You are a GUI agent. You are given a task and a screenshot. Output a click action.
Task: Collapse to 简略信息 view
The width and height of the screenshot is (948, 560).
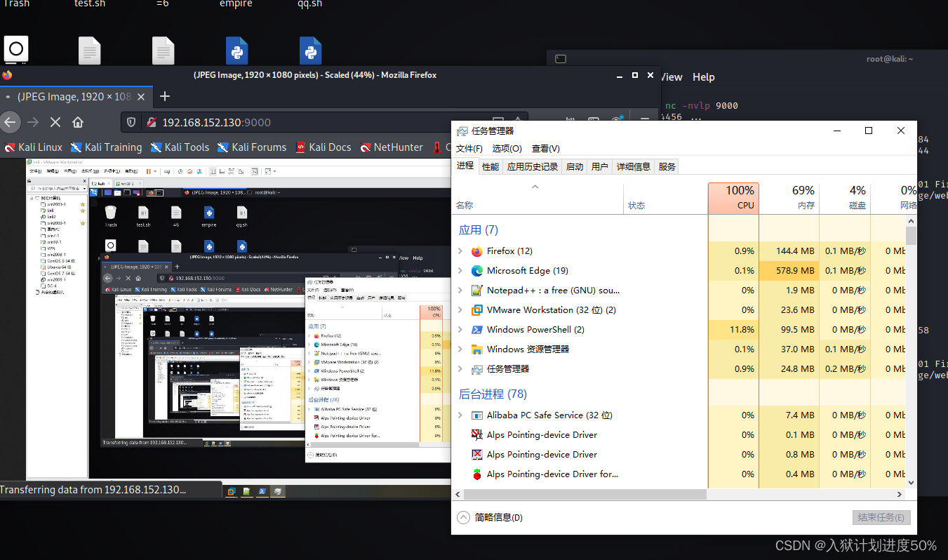point(490,518)
